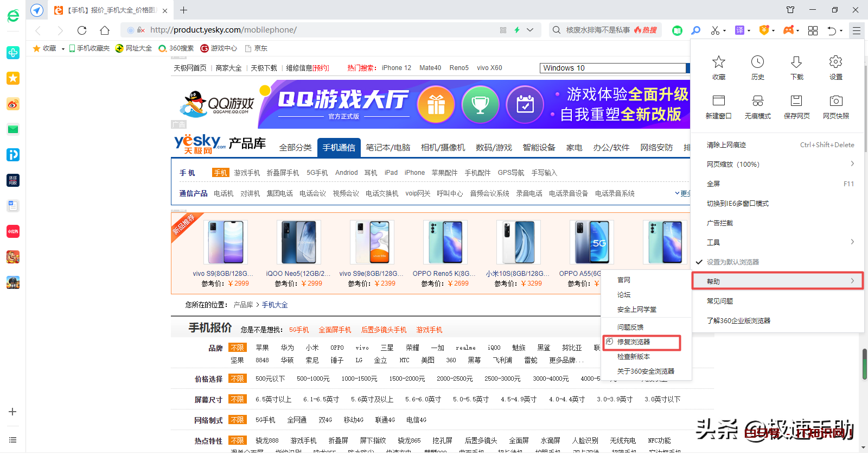Select 不限 in the 屏幕尺寸 filter row
868x454 pixels.
tap(237, 399)
